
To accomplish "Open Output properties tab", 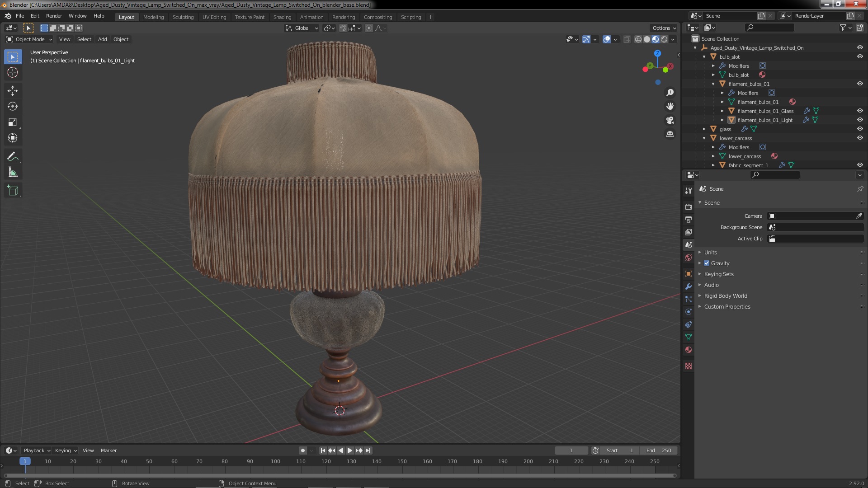I will tap(688, 219).
